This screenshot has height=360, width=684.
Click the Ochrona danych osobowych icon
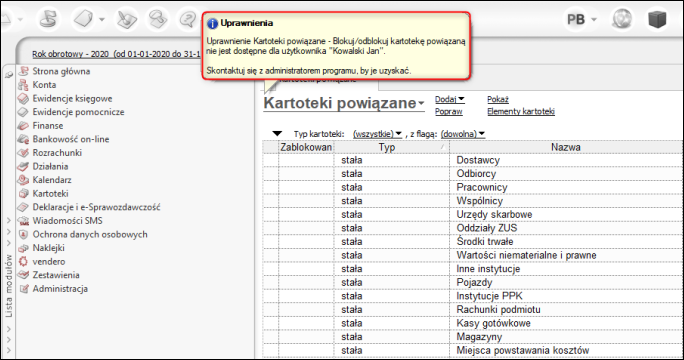tap(23, 234)
